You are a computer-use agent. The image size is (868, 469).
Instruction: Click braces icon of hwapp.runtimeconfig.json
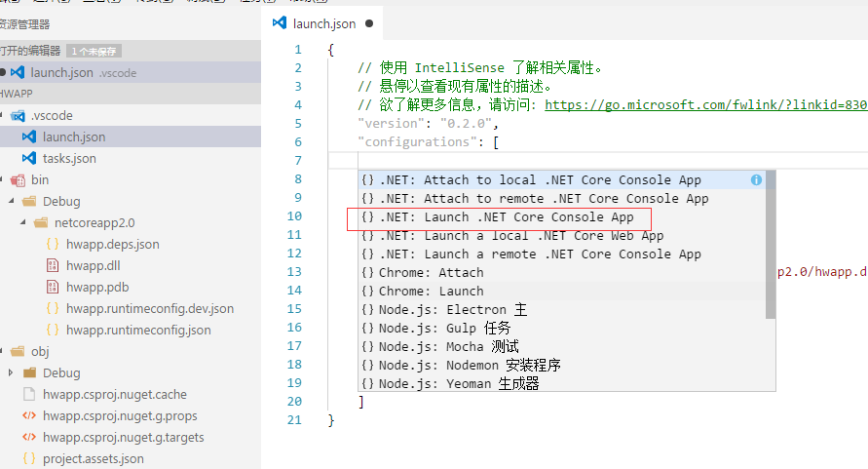tap(53, 330)
